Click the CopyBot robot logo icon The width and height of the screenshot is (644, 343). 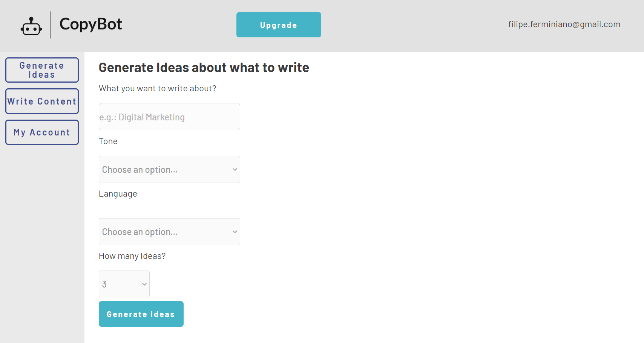pyautogui.click(x=31, y=26)
